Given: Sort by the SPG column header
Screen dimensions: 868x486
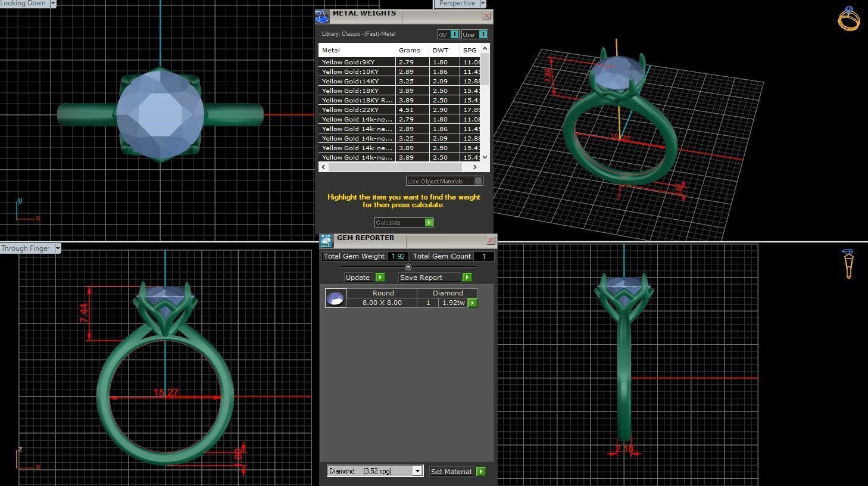Looking at the screenshot, I should (470, 50).
